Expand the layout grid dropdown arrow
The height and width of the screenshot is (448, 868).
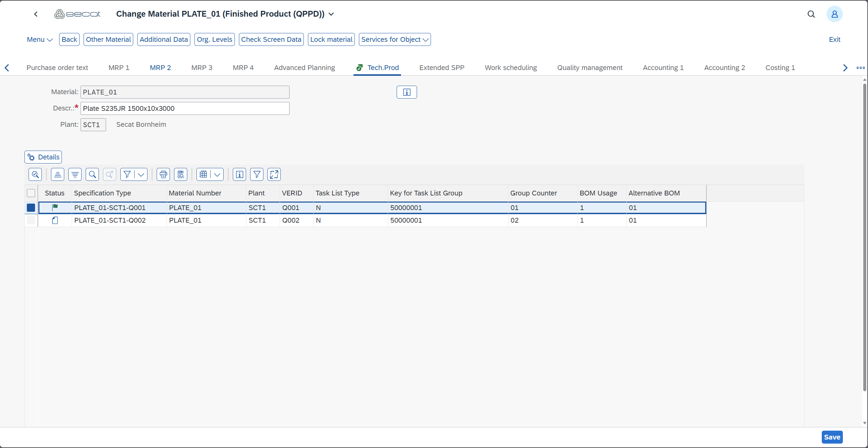217,175
